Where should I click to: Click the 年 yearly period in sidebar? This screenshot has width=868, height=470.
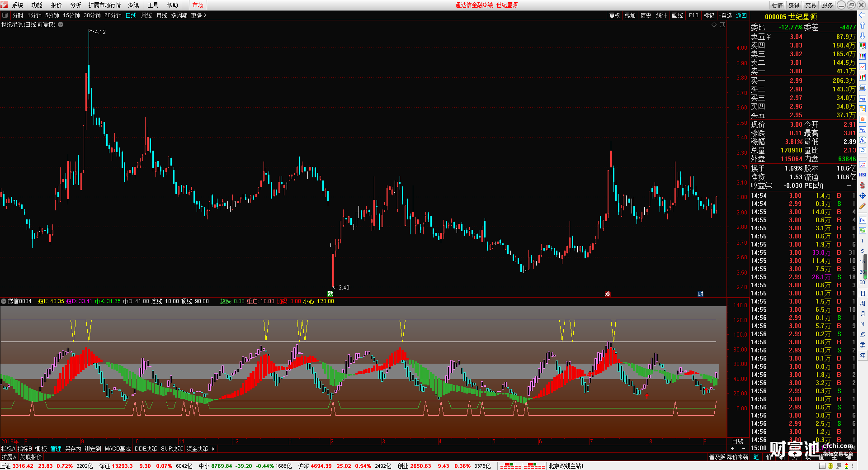(x=863, y=355)
